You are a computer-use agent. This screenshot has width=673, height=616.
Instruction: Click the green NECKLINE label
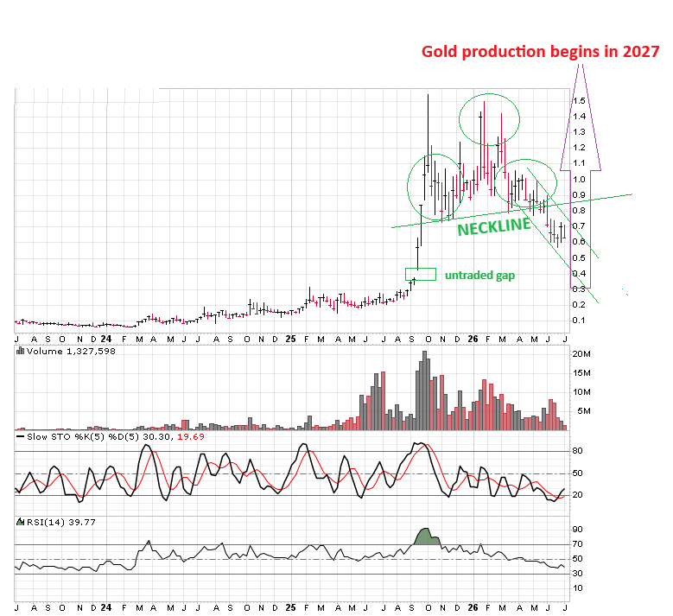coord(493,226)
